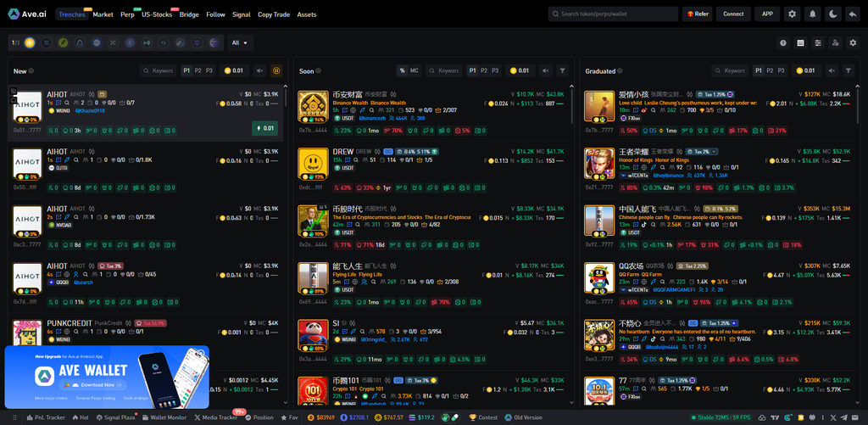Click Keyword search in Graduated column
868x425 pixels.
(x=730, y=71)
